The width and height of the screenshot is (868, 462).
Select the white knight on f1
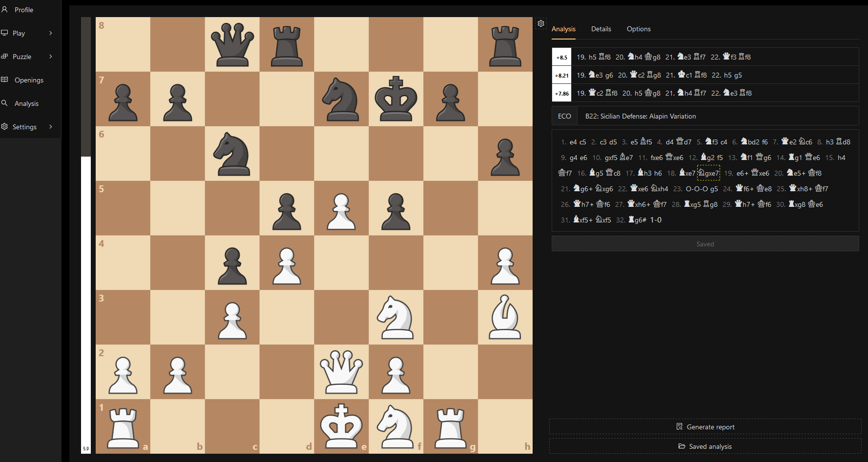396,426
